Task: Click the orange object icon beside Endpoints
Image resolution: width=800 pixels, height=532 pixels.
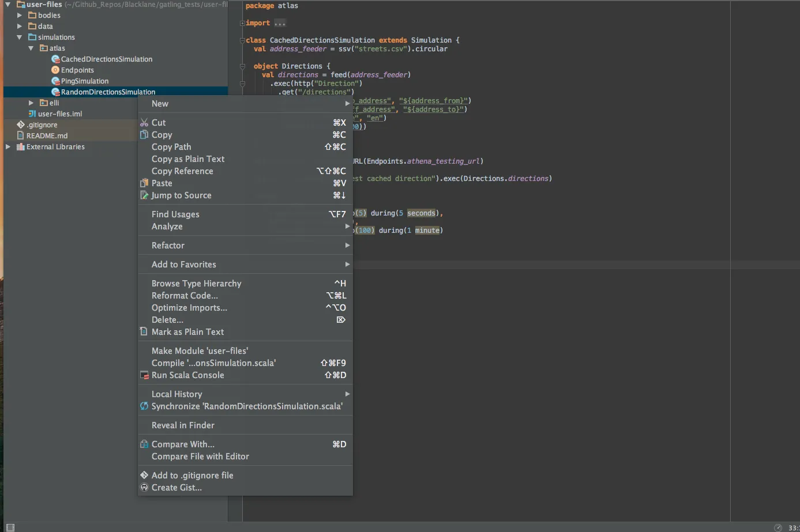Action: [x=55, y=70]
